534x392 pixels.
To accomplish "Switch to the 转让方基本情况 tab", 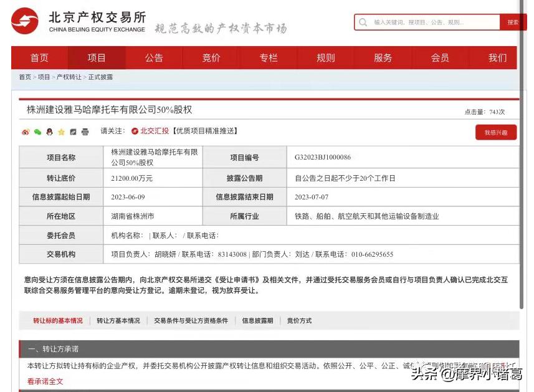I will coord(118,321).
